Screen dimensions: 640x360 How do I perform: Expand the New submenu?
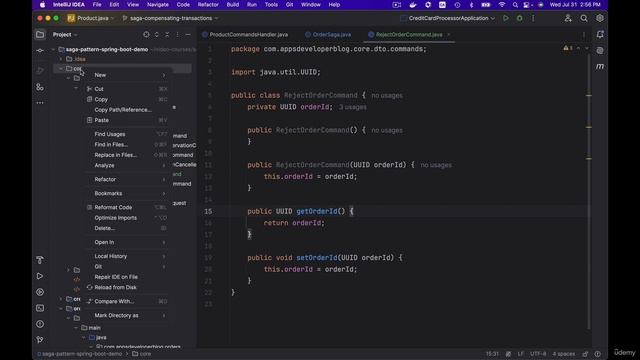click(127, 75)
